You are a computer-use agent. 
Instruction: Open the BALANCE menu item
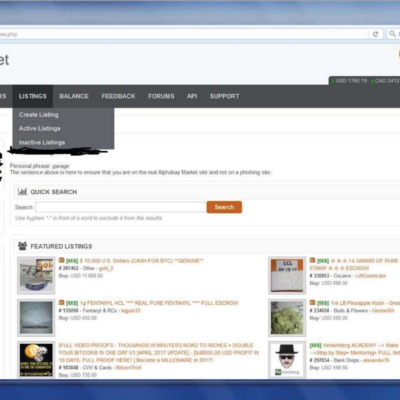(74, 96)
